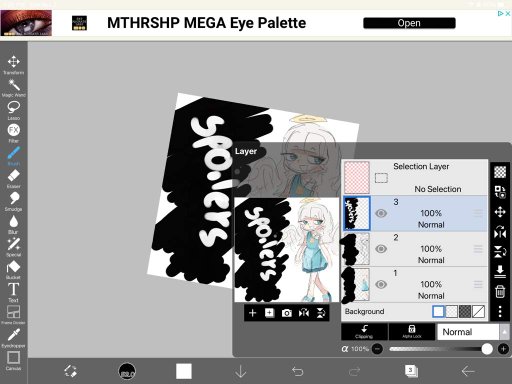The width and height of the screenshot is (512, 384).
Task: Open the Normal blend mode dropdown
Action: pos(473,332)
